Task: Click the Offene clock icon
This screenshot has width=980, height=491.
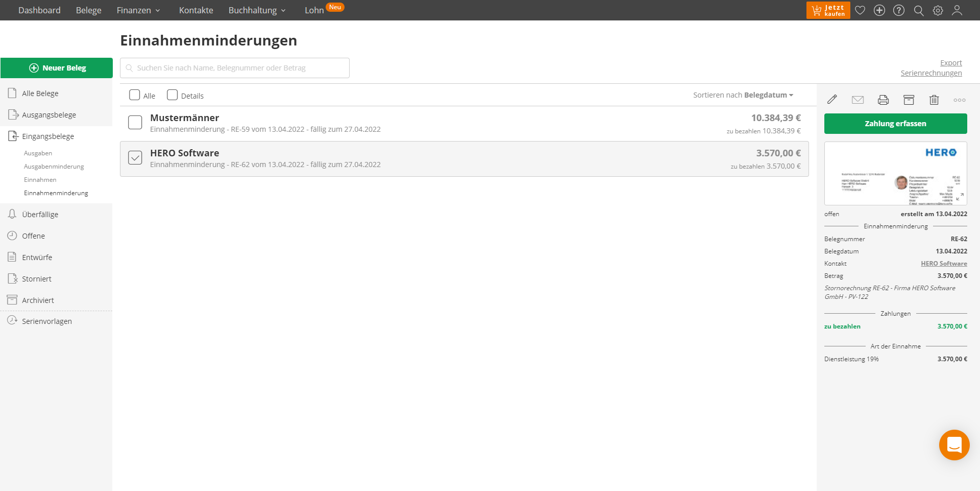Action: pos(12,236)
